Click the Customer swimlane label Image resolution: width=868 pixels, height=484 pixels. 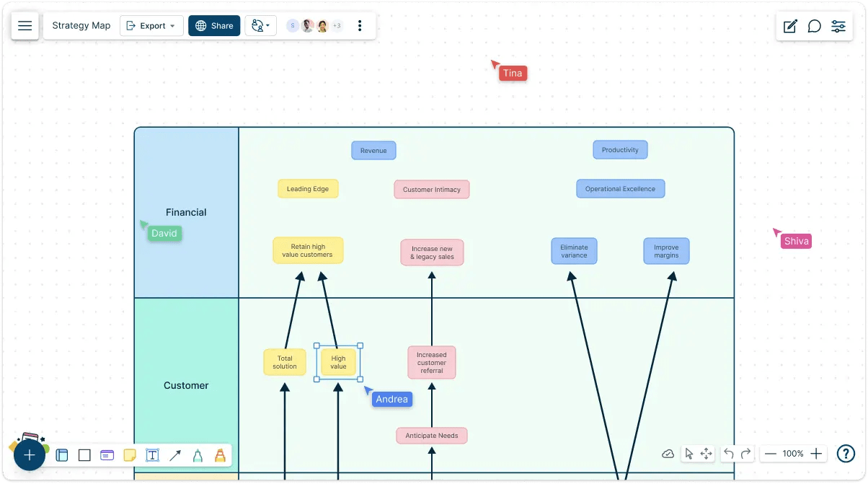[186, 385]
